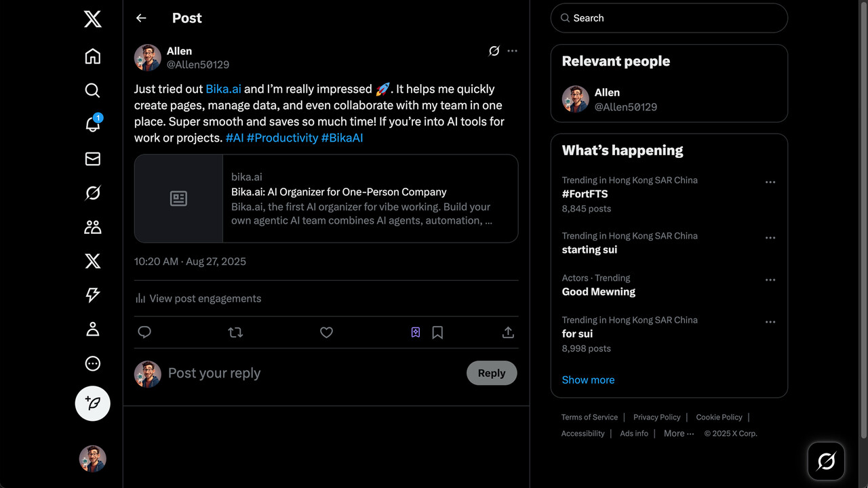This screenshot has height=488, width=868.
Task: Open Home from the sidebar
Action: [x=93, y=56]
